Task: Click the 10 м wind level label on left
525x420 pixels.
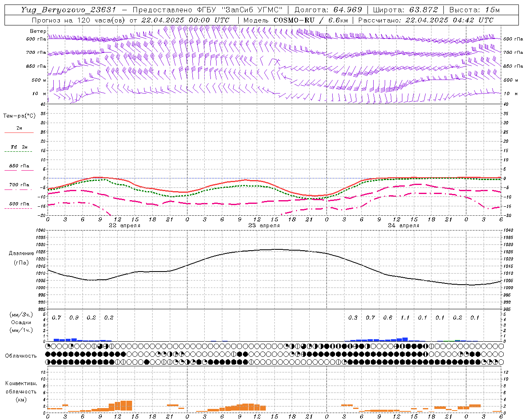Action: [x=39, y=94]
